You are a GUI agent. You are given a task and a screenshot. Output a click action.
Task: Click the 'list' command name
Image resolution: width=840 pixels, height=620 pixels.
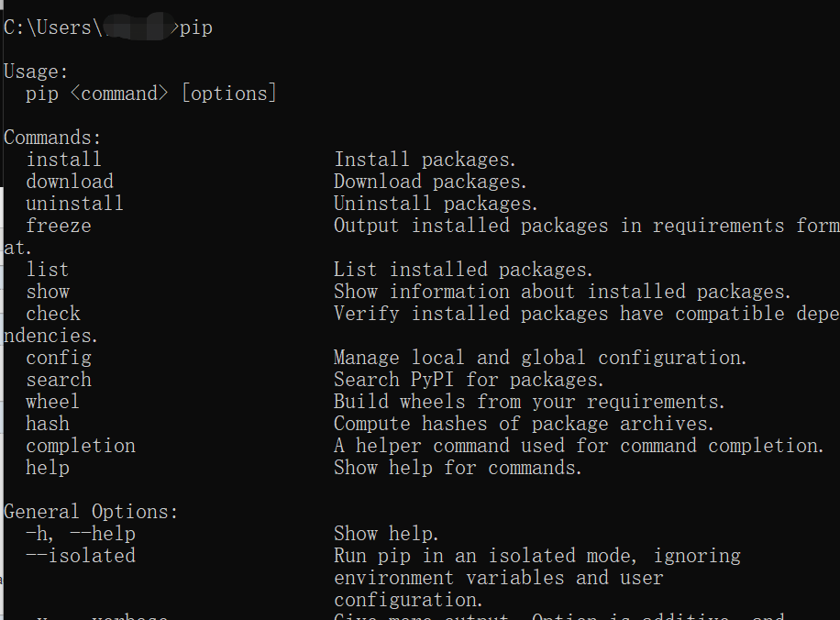[48, 270]
